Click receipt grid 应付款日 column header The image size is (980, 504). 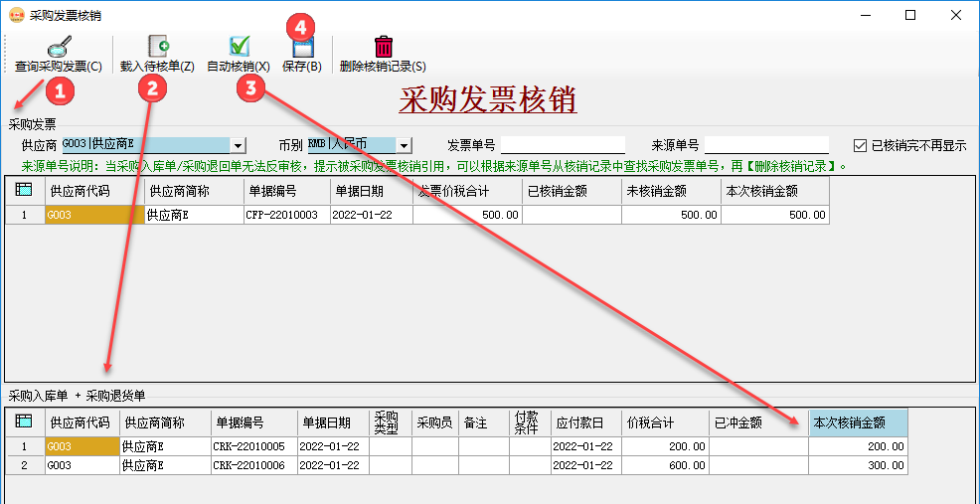click(585, 422)
